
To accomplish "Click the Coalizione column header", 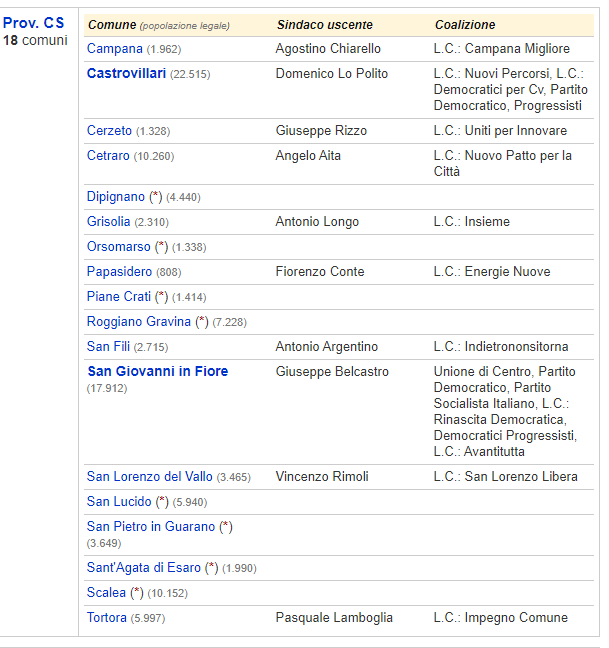I will tap(465, 25).
